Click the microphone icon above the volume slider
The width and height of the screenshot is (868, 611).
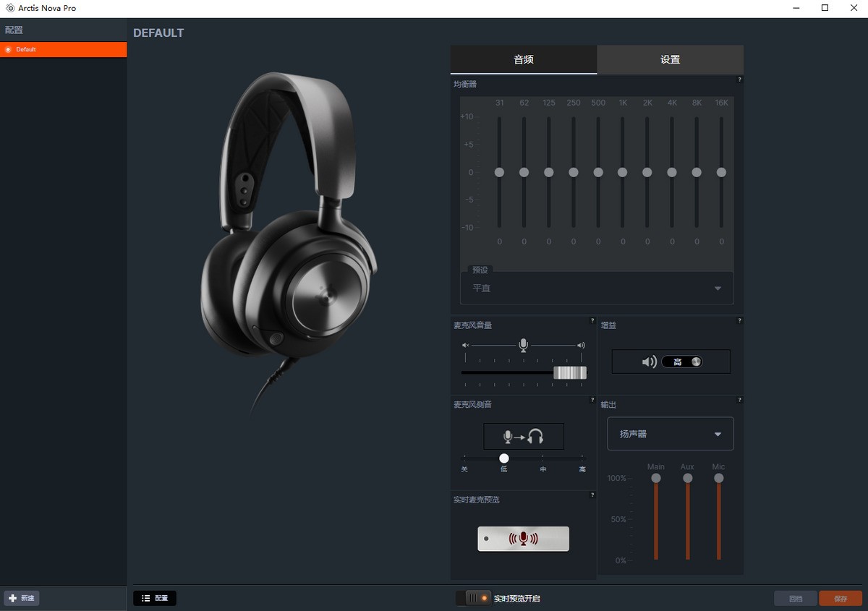(x=523, y=346)
